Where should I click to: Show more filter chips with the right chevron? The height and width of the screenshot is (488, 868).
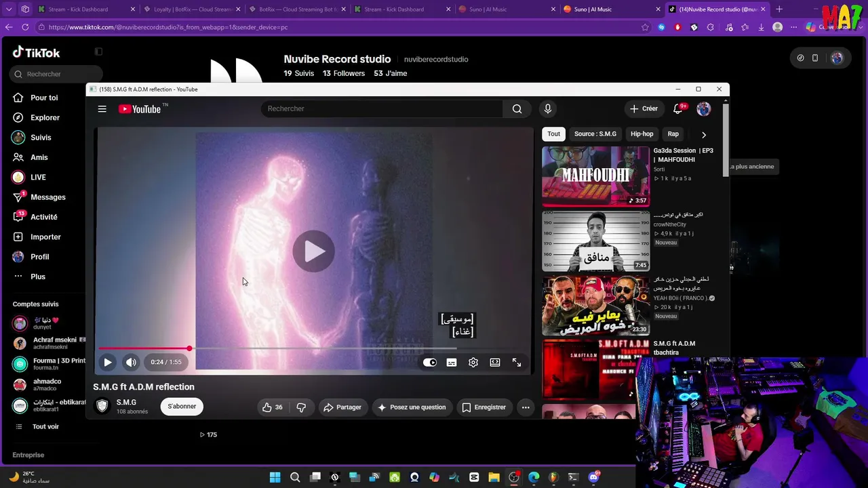point(704,135)
